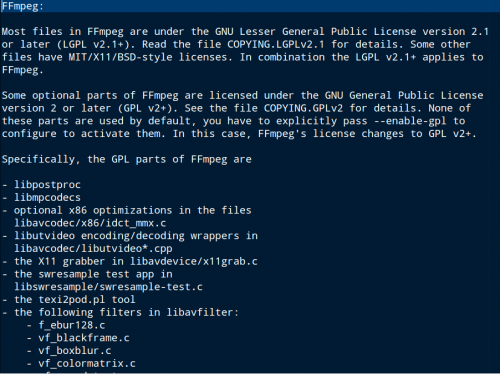Click the libavcodec/libutvideo*.cpp path

point(93,249)
